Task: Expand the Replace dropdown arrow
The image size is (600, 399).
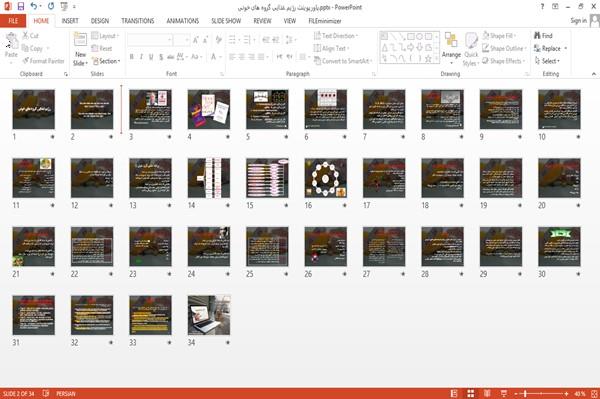Action: coord(566,48)
